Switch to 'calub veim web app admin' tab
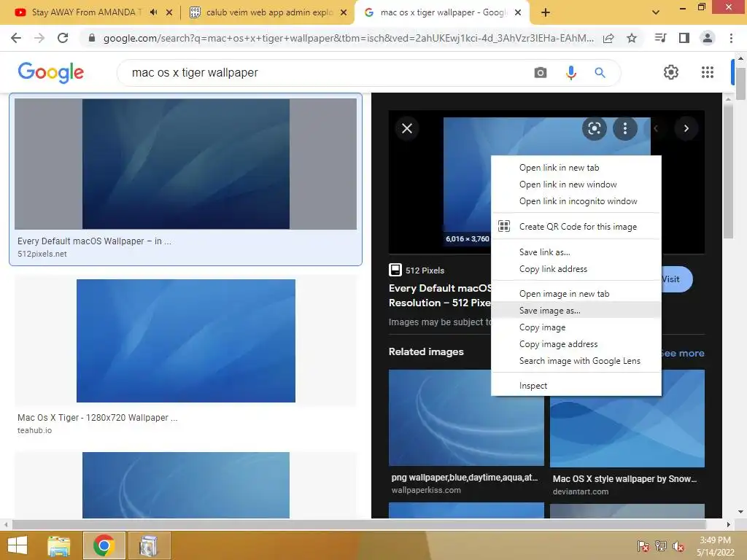Image resolution: width=747 pixels, height=560 pixels. click(x=269, y=12)
